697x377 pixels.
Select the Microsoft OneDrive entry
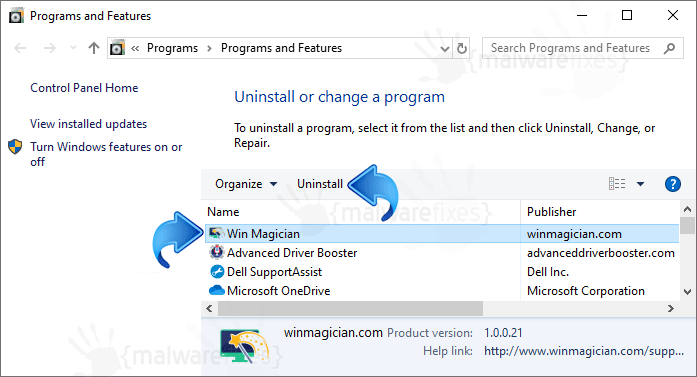point(279,291)
